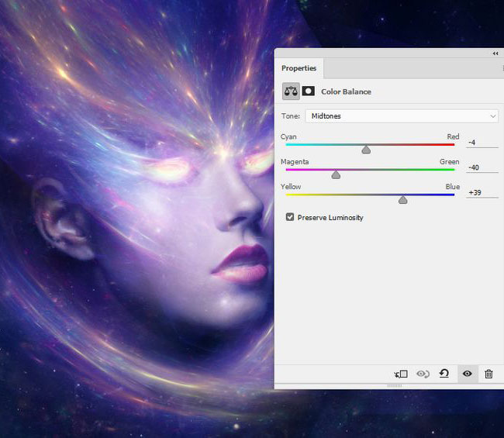Select the layer mask icon
Image resolution: width=504 pixels, height=438 pixels.
click(309, 91)
